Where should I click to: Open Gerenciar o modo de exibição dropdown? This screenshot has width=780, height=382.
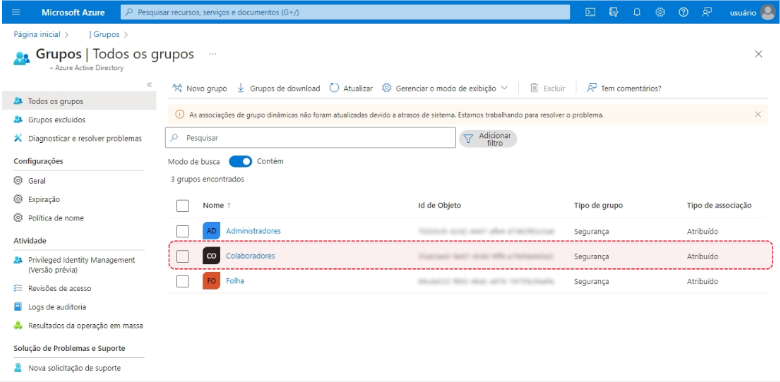click(445, 88)
